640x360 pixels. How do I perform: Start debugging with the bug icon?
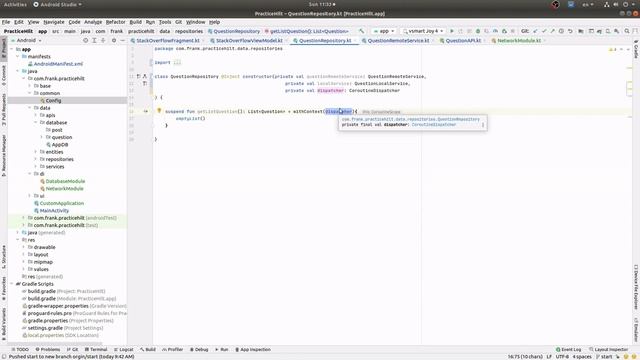point(478,31)
